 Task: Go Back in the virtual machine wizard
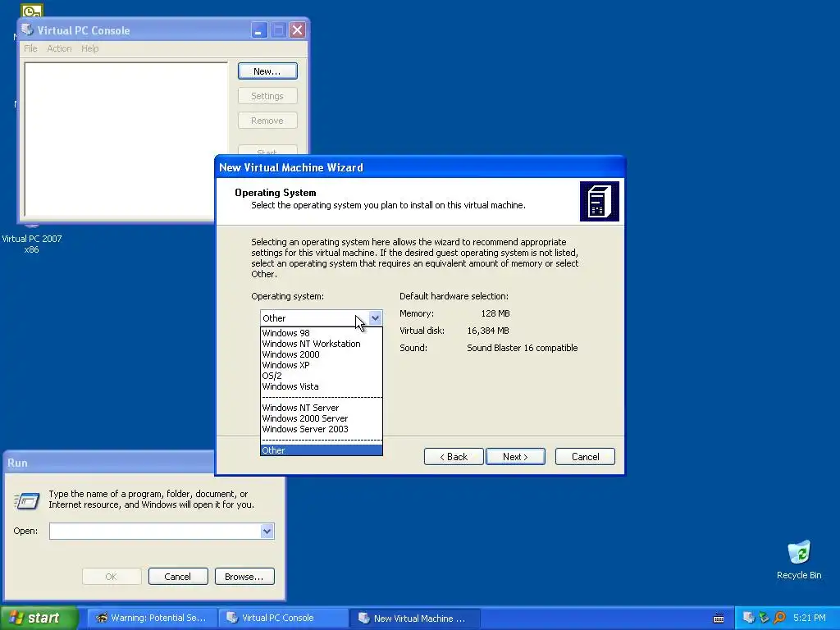454,457
